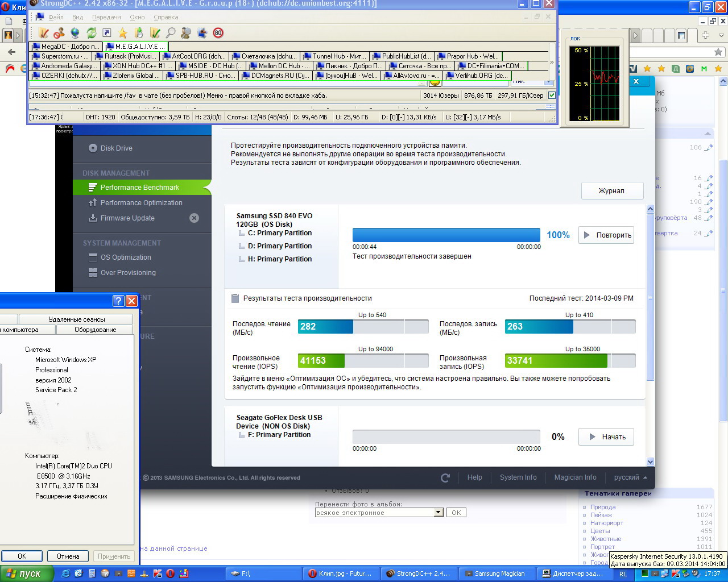Switch to the Оборудование tab
The width and height of the screenshot is (728, 582).
click(95, 330)
